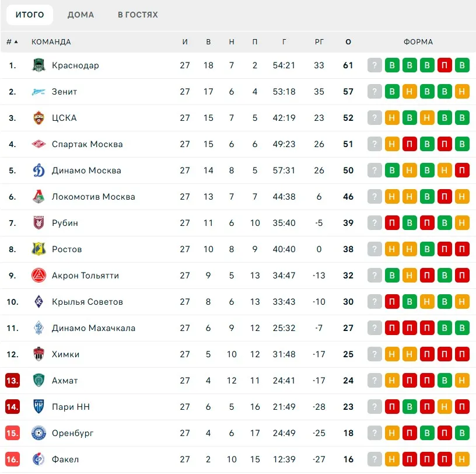
Task: Click the Динамо Москва crest icon
Action: pos(38,170)
